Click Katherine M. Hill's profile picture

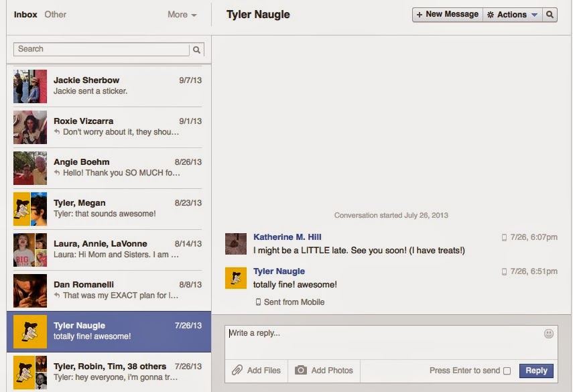click(236, 244)
